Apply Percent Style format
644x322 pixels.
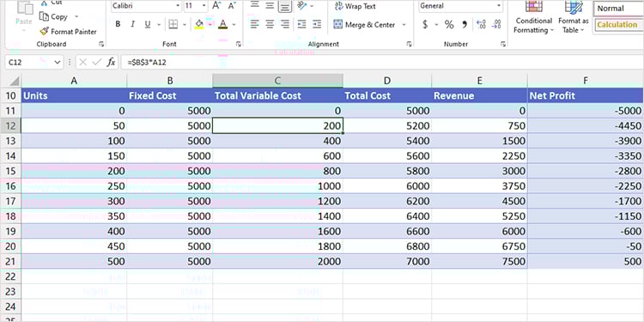tap(449, 25)
